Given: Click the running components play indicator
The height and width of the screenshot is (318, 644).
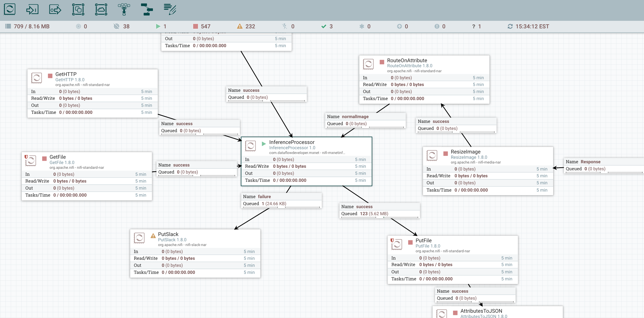Looking at the screenshot, I should [x=158, y=26].
